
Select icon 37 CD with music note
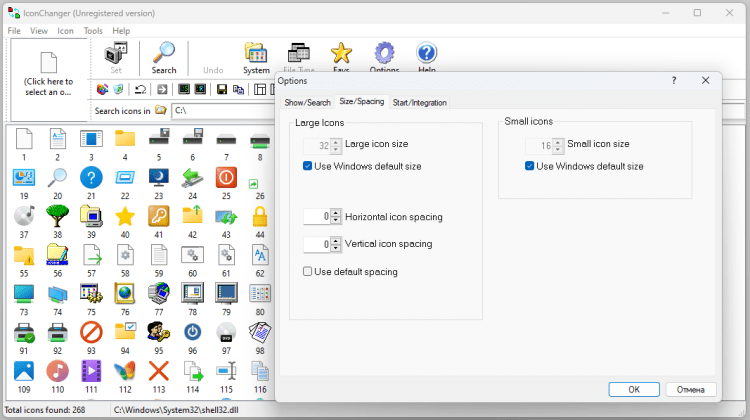24,216
